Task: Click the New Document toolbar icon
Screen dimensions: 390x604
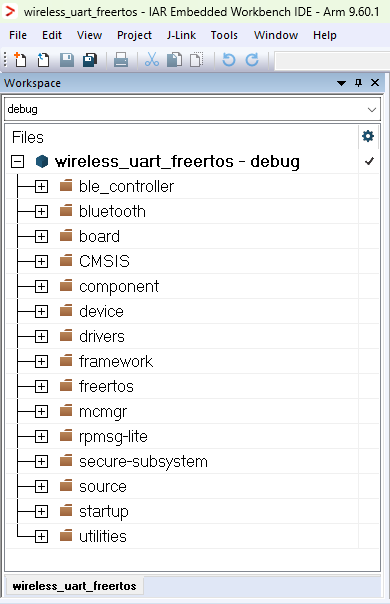Action: (20, 60)
